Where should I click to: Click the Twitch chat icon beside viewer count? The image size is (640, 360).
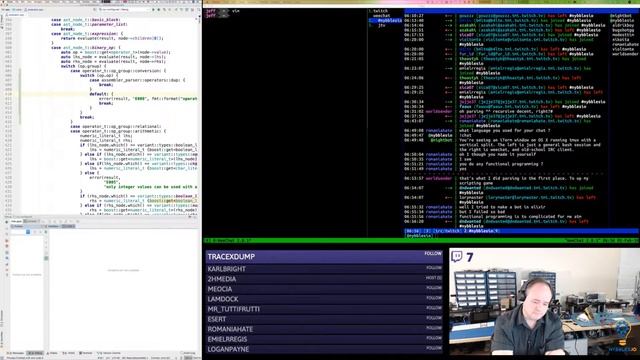click(x=457, y=256)
